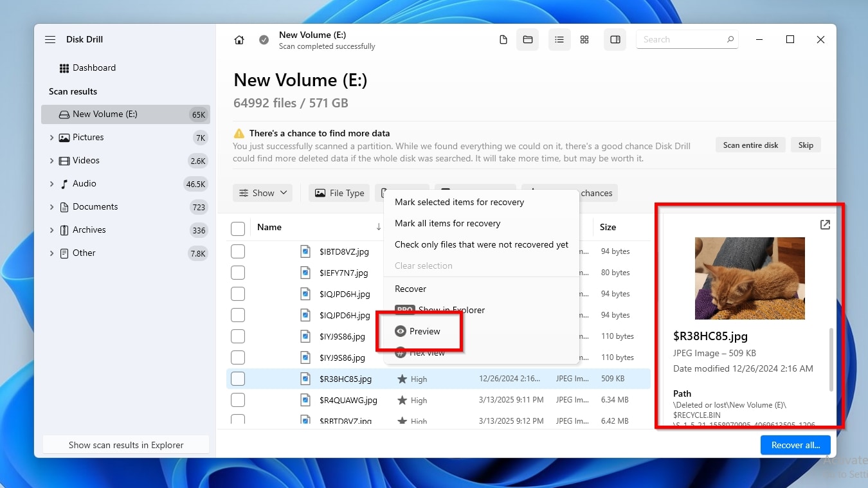Open the Show filter dropdown
This screenshot has height=488, width=868.
click(x=263, y=193)
